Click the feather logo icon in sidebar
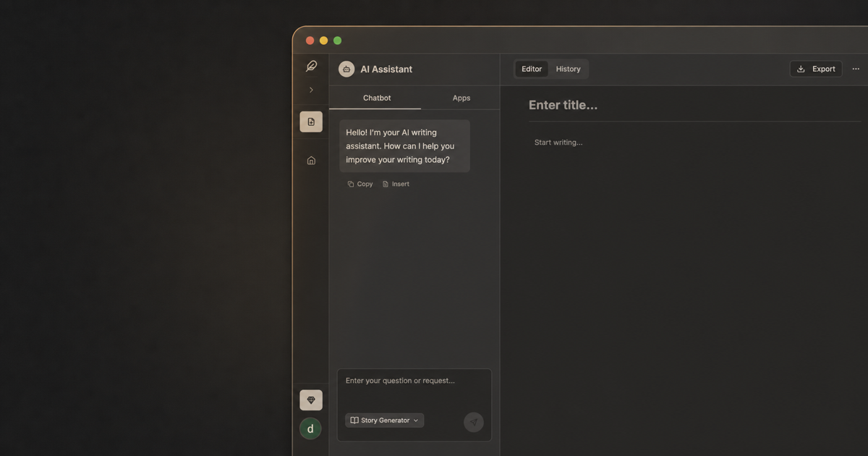 click(311, 66)
